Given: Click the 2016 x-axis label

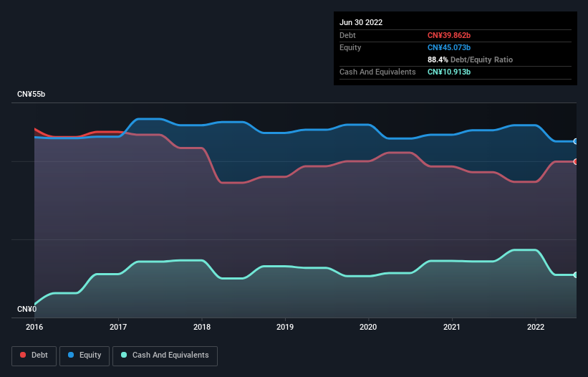Looking at the screenshot, I should (34, 327).
